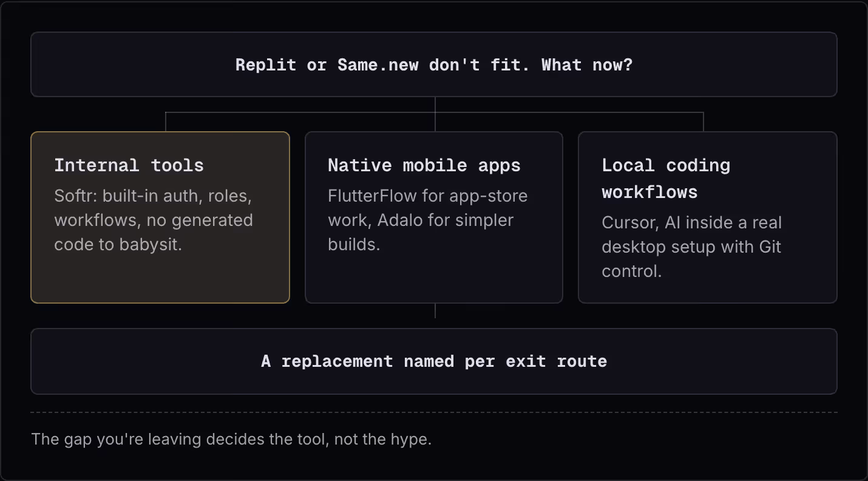868x481 pixels.
Task: Click the FlutterFlow and Adalo description text
Action: tap(428, 220)
